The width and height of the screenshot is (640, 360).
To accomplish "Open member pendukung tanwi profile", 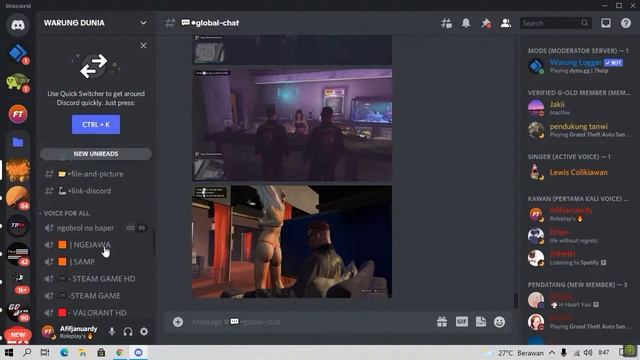I will (x=580, y=130).
